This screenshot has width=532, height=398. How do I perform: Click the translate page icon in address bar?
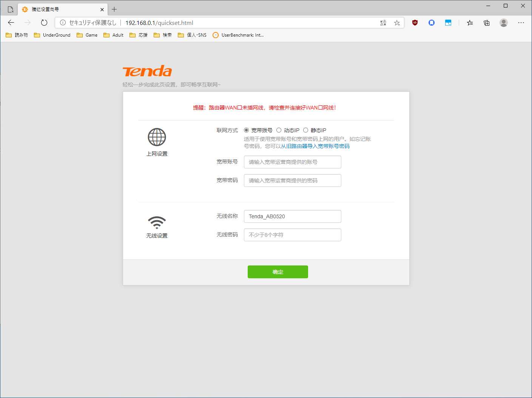tap(383, 23)
